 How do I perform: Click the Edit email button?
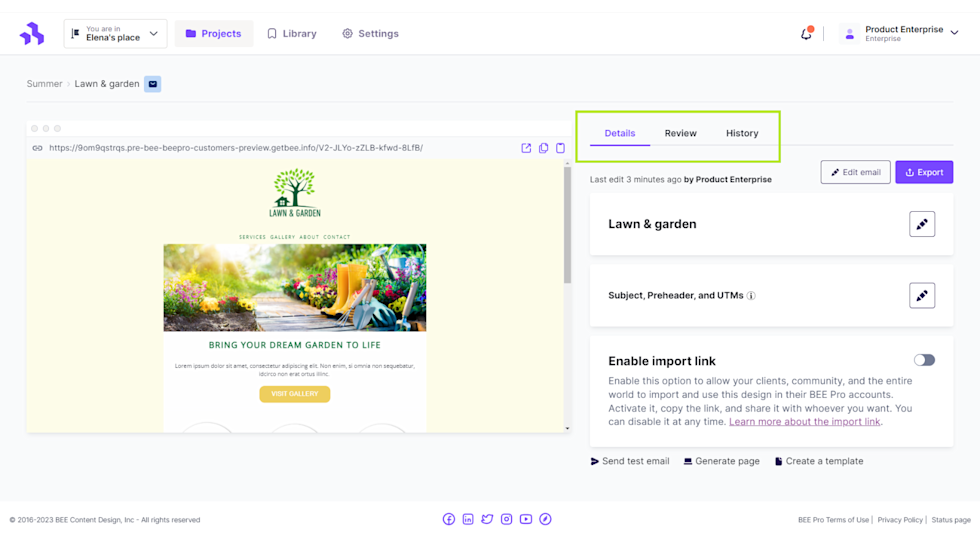855,172
